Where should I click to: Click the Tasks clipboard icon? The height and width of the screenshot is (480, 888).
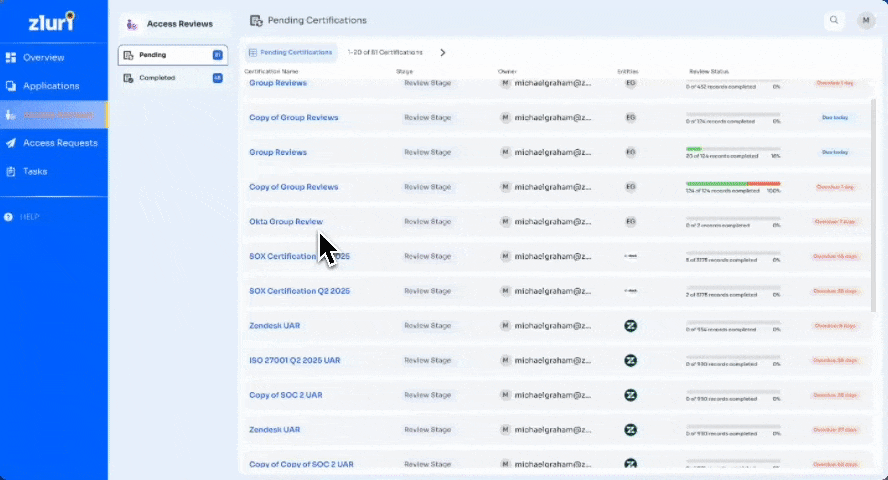[11, 172]
